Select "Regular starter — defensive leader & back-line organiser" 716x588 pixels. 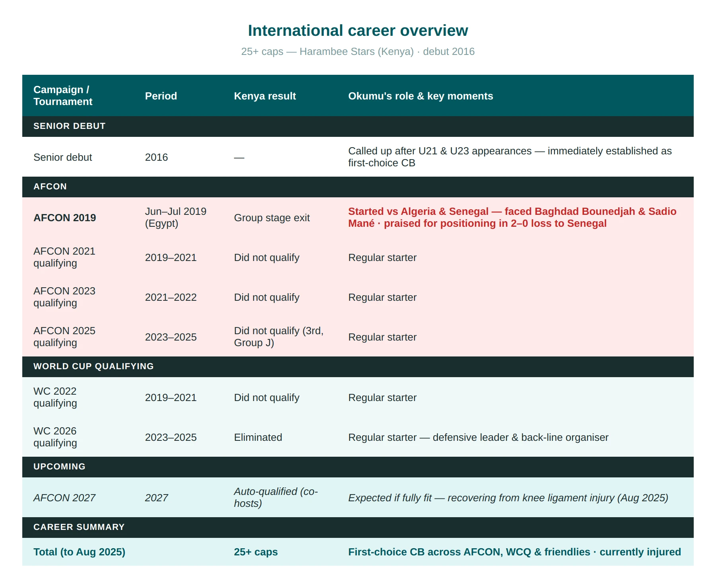tap(478, 437)
